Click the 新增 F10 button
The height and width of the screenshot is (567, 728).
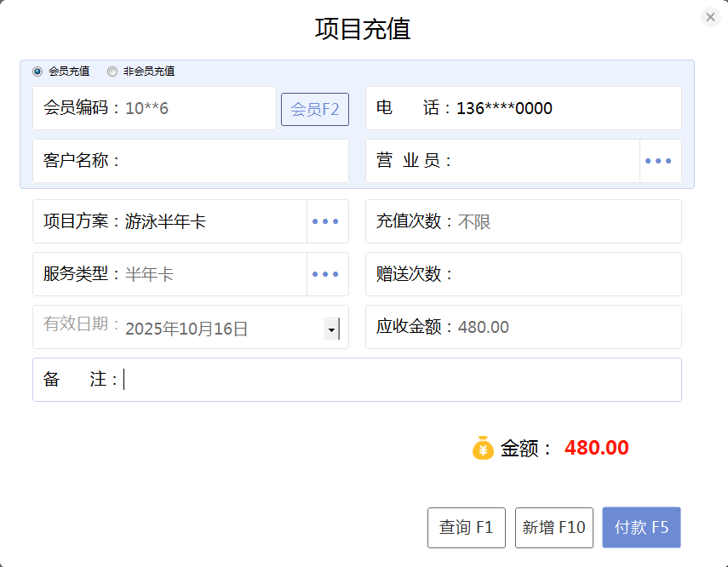553,528
